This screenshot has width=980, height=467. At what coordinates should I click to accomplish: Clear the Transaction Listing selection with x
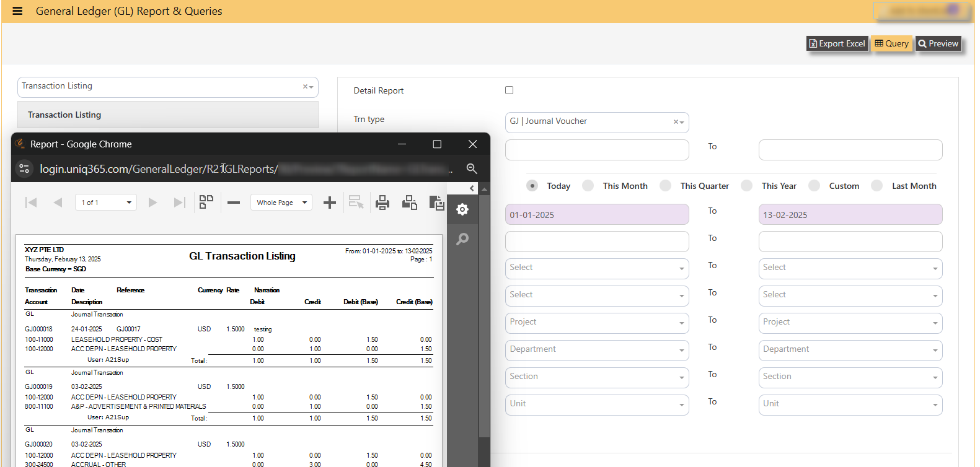pos(305,87)
